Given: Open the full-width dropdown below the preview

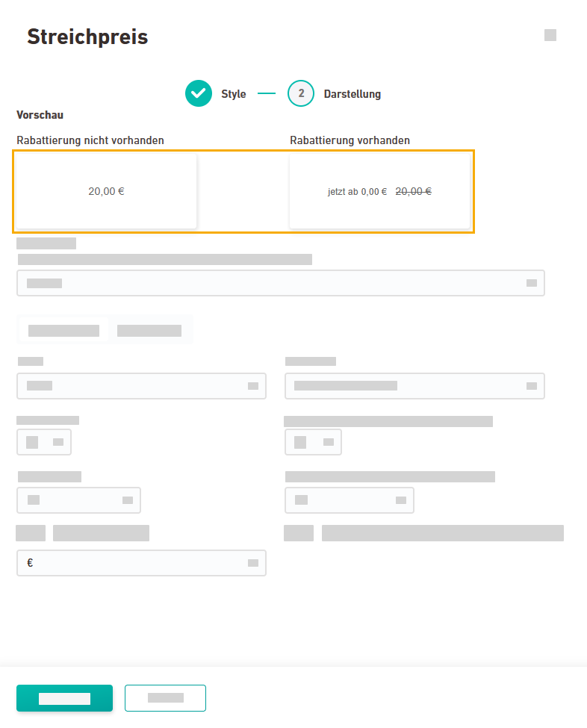Looking at the screenshot, I should (x=280, y=283).
